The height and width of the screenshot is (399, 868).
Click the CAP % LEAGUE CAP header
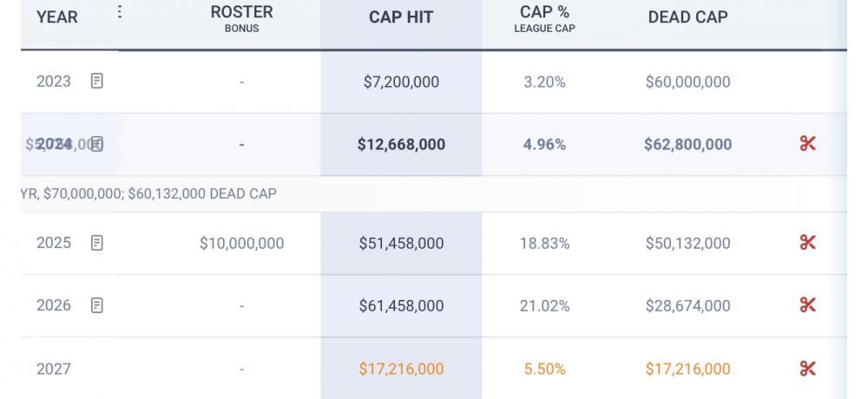(544, 17)
